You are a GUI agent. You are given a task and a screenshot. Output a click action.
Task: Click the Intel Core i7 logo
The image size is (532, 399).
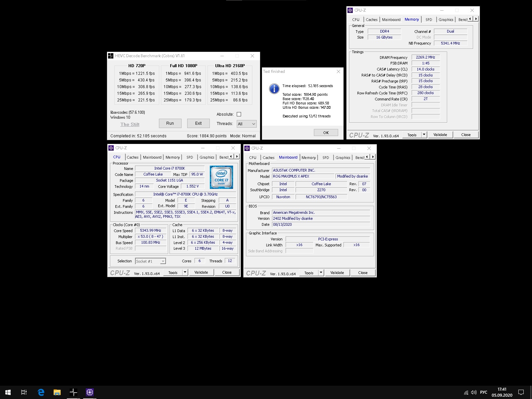tap(221, 177)
